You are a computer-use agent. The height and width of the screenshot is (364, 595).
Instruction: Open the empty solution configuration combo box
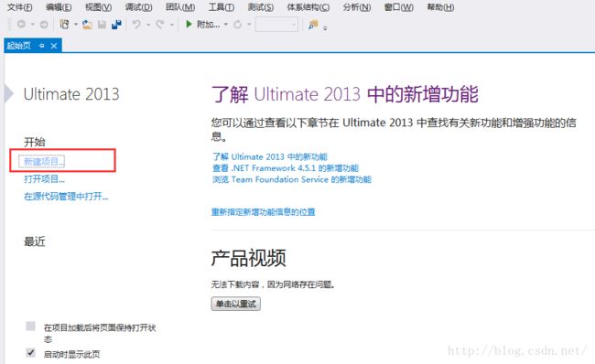tap(276, 25)
